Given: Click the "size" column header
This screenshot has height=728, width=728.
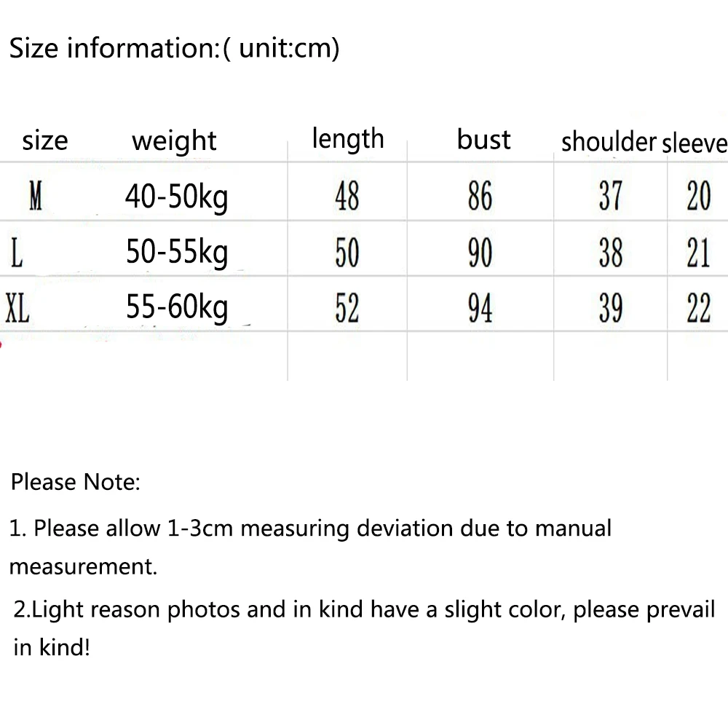Looking at the screenshot, I should coord(44,140).
